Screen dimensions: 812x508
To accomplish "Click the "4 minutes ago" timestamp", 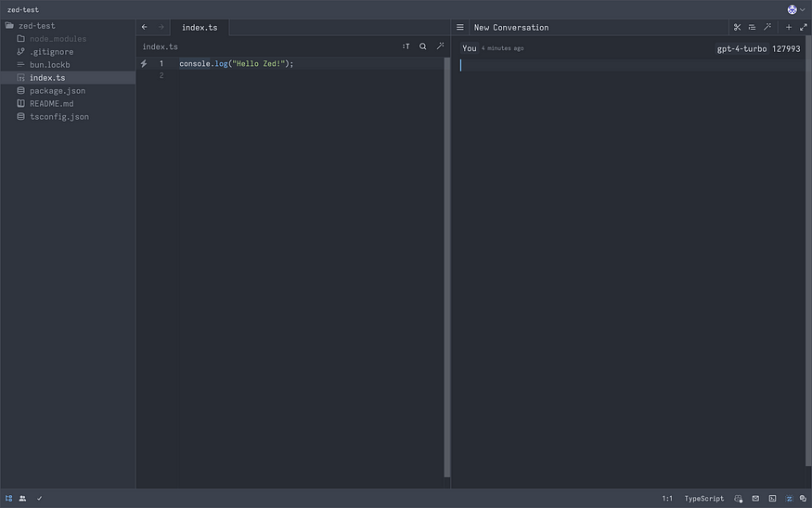I will click(502, 48).
